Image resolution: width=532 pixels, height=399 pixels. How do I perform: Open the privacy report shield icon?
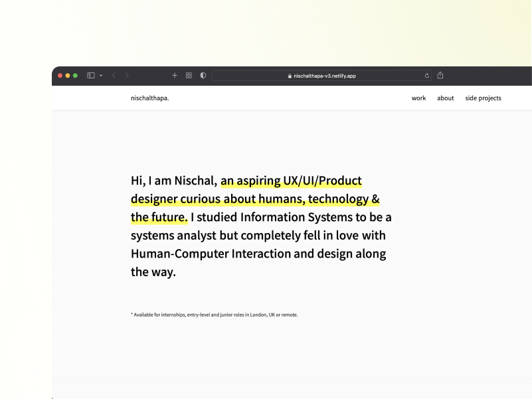click(203, 76)
